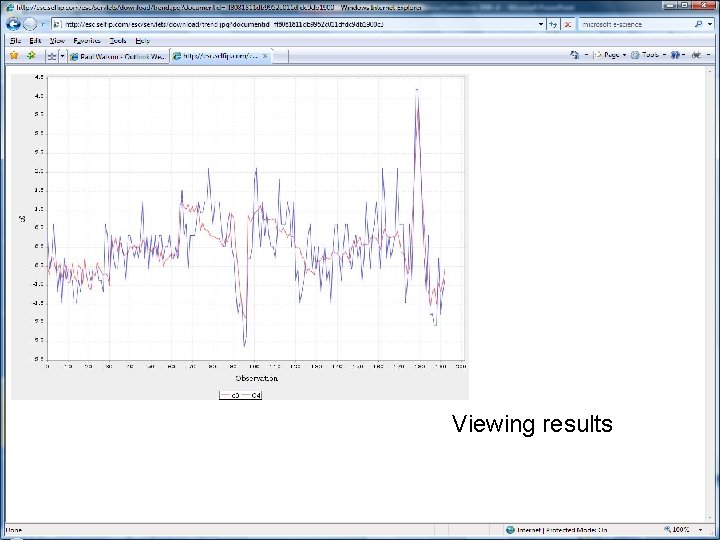Click the Viewing results caption text

point(532,423)
